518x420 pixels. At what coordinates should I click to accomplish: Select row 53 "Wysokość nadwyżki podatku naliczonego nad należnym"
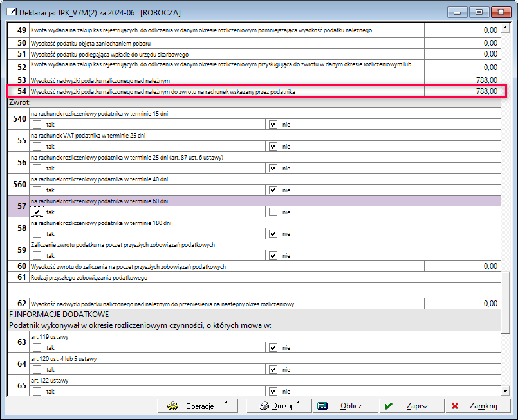point(100,80)
